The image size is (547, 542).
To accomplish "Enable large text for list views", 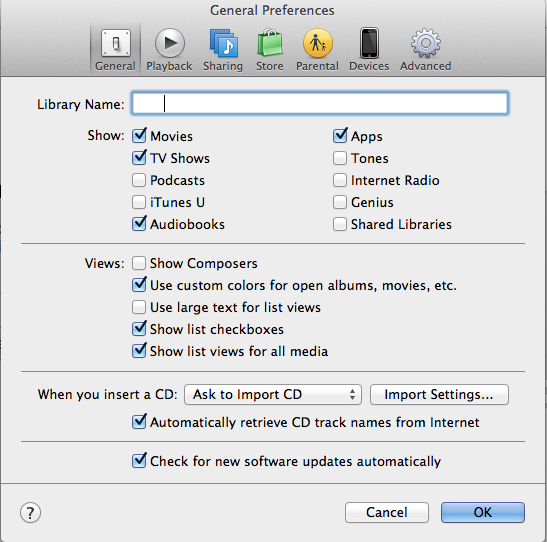I will [139, 307].
